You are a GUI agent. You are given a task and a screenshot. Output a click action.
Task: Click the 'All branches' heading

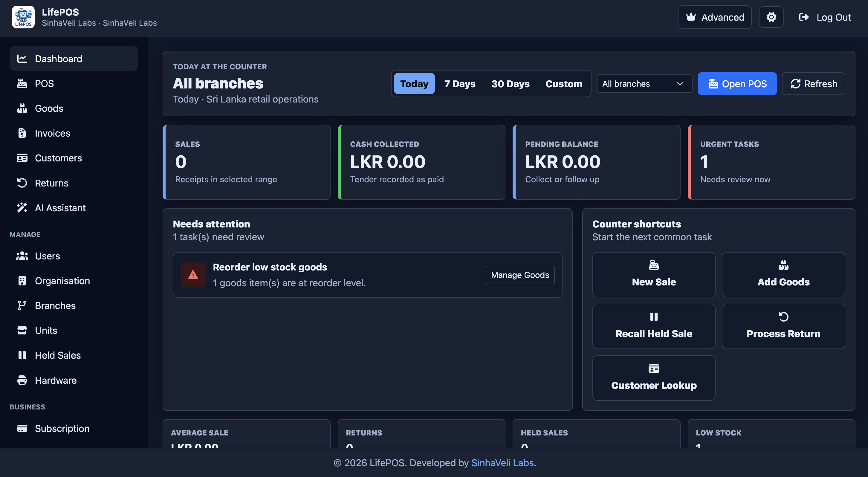click(x=218, y=83)
